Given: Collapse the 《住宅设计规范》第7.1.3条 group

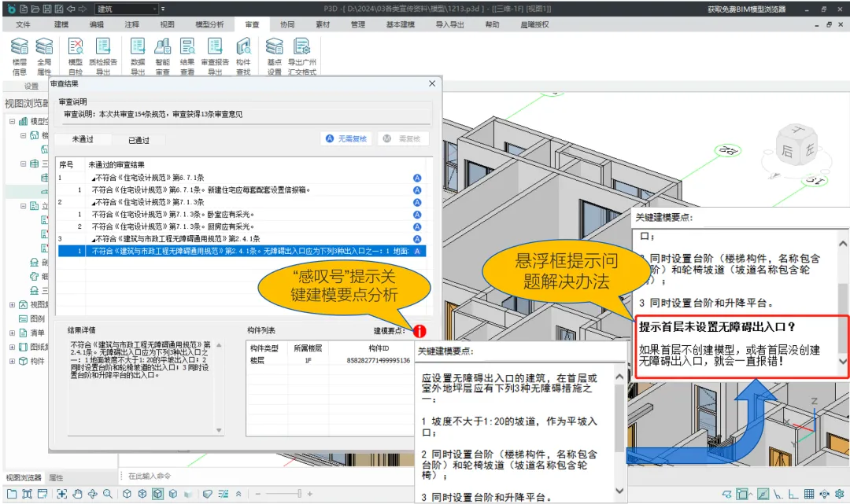Looking at the screenshot, I should tap(92, 202).
